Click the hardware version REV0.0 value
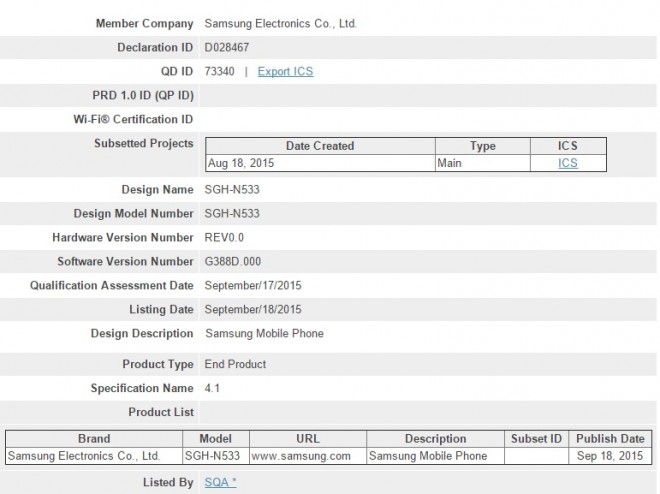Viewport: 660px width, 494px height. pos(224,237)
